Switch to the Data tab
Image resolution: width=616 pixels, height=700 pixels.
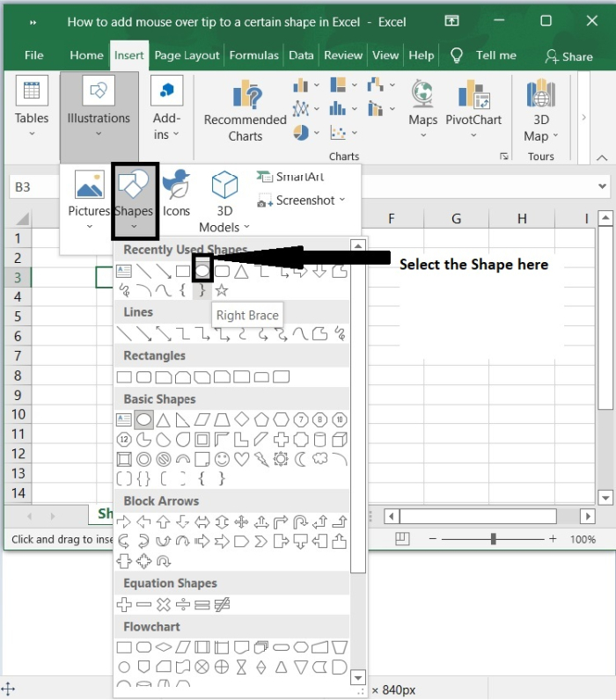(x=301, y=55)
